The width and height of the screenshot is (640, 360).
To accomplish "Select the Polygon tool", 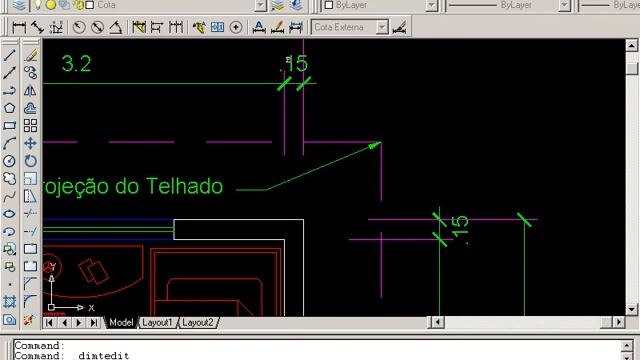I will click(9, 108).
